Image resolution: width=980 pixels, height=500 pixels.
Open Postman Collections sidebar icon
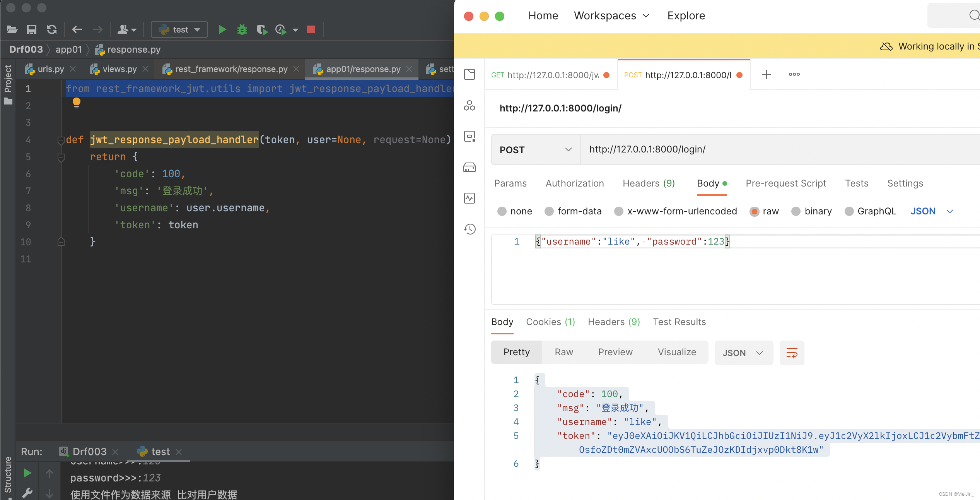pyautogui.click(x=470, y=74)
